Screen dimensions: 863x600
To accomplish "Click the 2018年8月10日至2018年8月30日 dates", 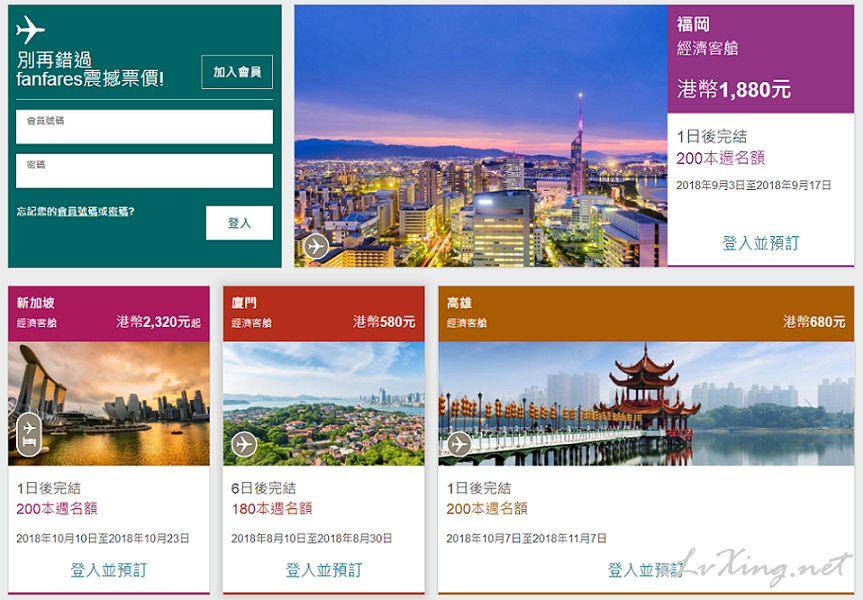I will point(312,538).
